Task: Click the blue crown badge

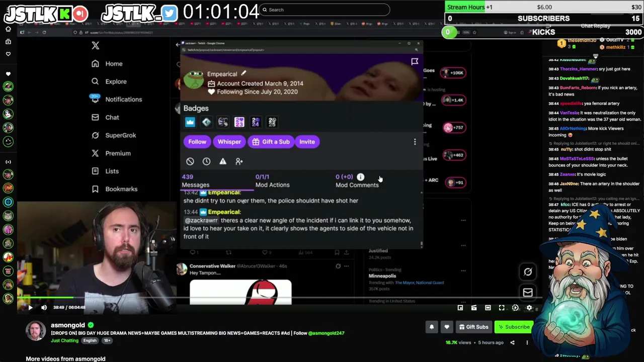Action: coord(190,122)
